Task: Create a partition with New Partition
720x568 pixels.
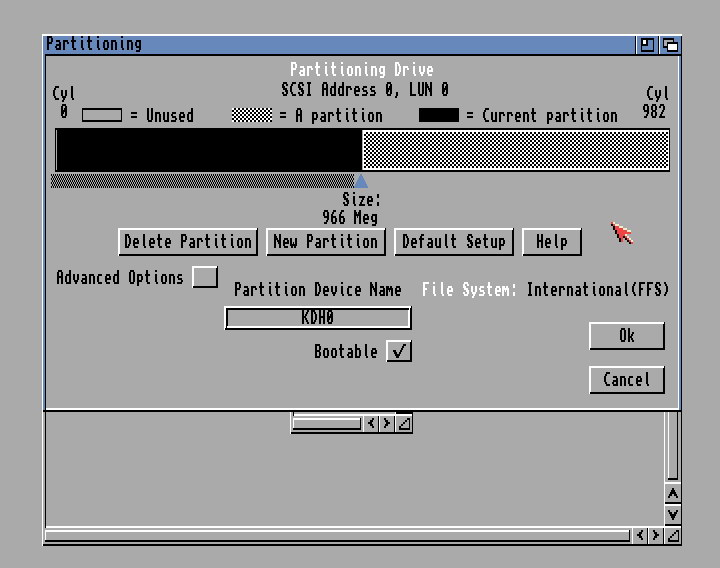Action: pos(325,242)
